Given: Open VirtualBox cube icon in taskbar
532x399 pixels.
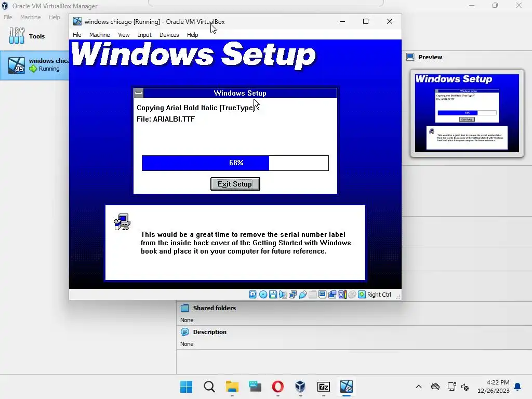Looking at the screenshot, I should (x=300, y=387).
